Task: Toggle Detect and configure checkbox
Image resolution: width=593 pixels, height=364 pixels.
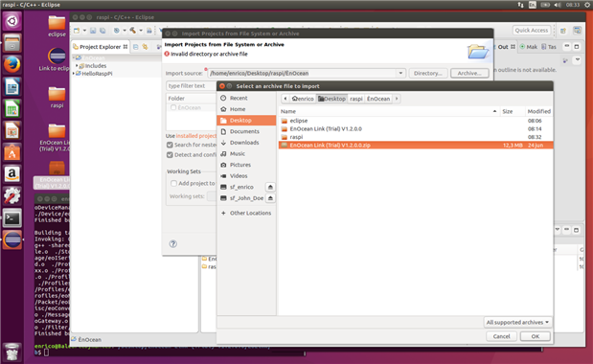Action: [170, 155]
